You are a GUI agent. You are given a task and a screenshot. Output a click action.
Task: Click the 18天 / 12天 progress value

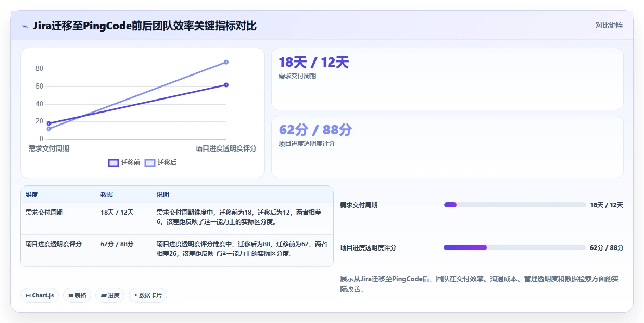607,205
